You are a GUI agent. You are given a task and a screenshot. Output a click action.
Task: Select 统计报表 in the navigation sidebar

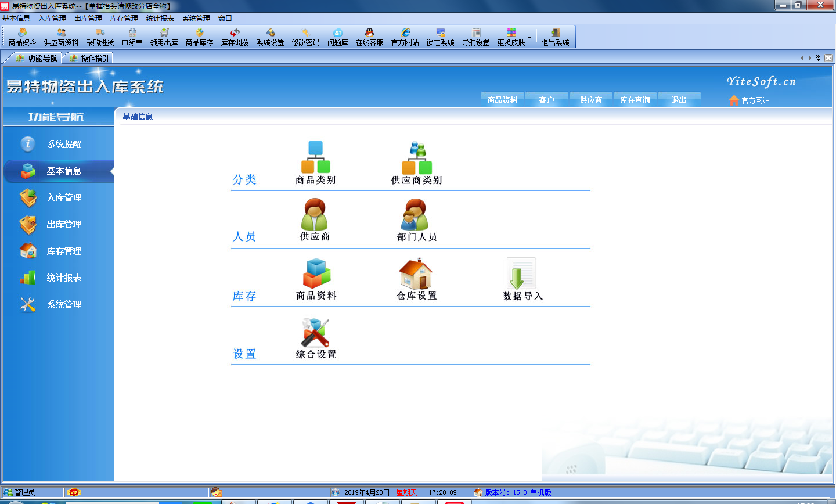pyautogui.click(x=59, y=278)
